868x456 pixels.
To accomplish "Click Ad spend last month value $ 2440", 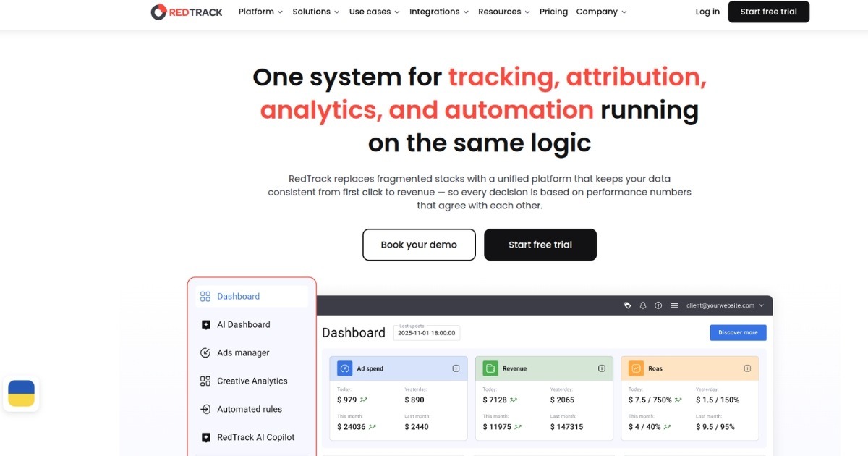I will coord(417,427).
